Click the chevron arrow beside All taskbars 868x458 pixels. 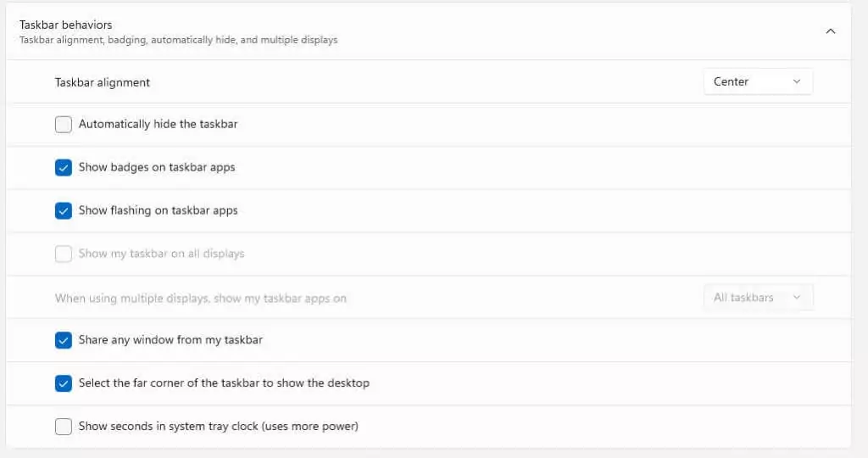pos(797,298)
